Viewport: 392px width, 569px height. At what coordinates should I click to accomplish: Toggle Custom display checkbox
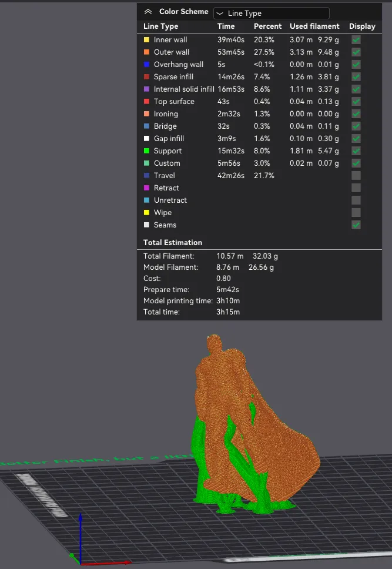point(356,163)
